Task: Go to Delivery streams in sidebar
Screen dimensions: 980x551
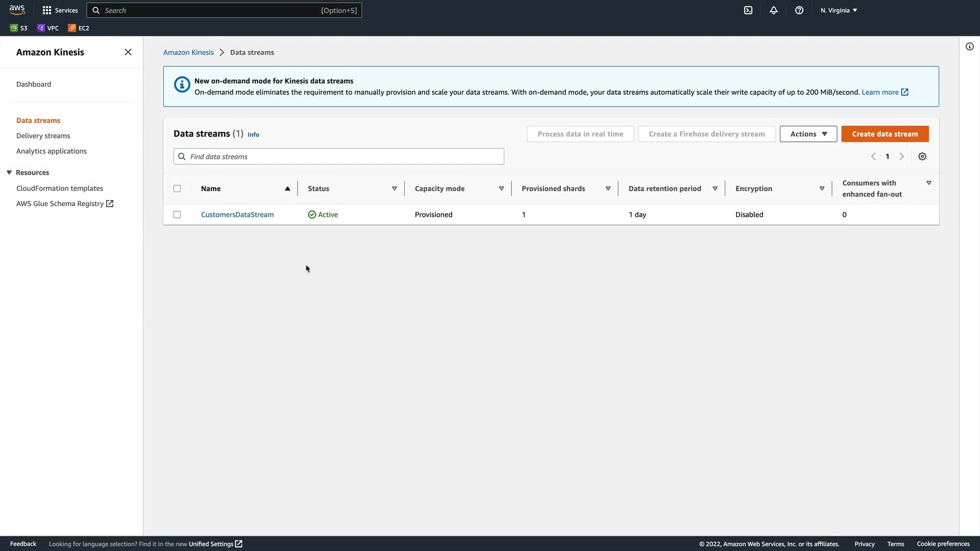Action: coord(43,136)
